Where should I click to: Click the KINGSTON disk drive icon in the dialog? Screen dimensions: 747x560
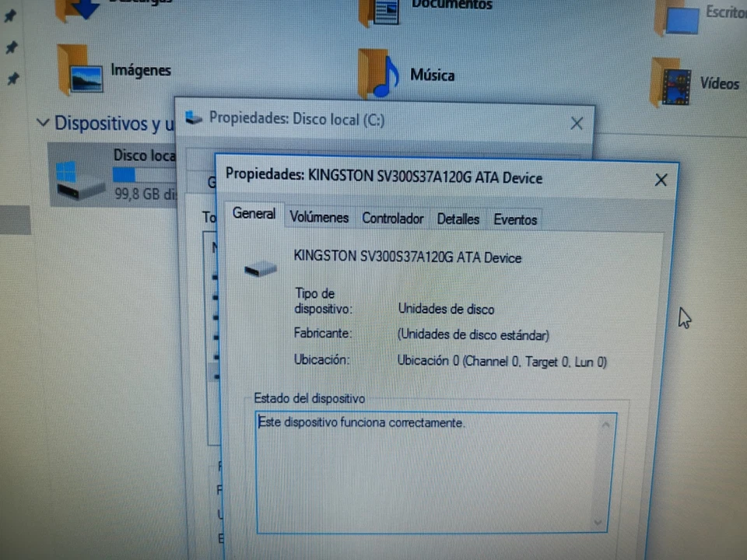coord(260,268)
